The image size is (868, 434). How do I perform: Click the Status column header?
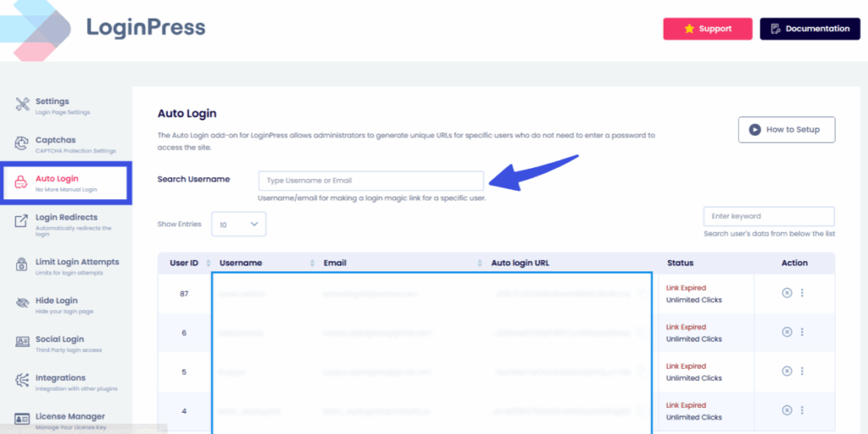(681, 263)
